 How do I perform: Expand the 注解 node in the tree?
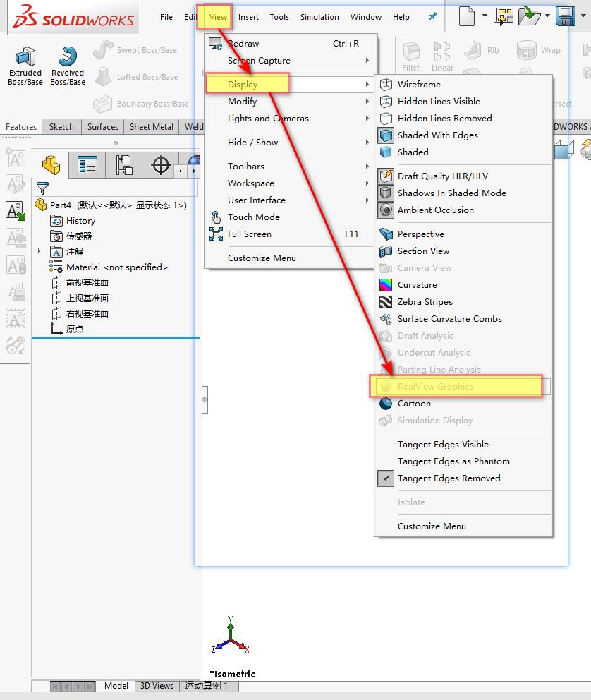coord(40,251)
